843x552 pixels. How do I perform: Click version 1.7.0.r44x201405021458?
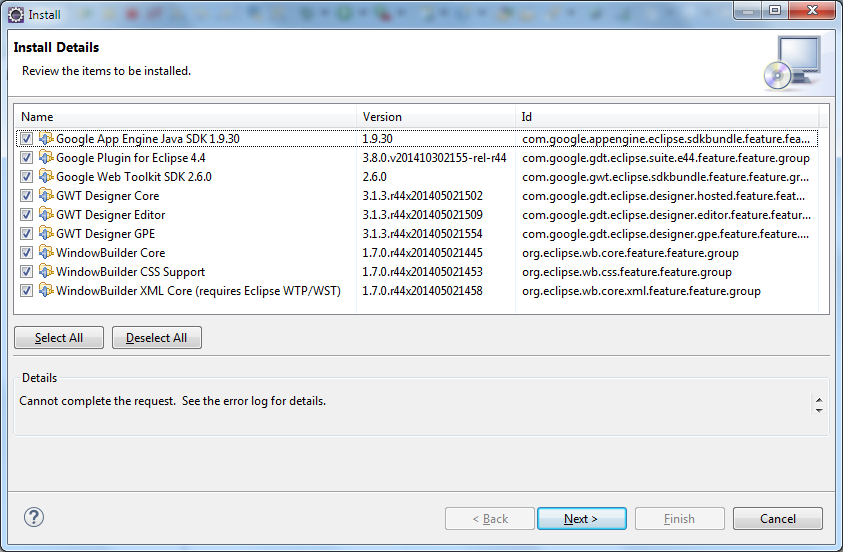(423, 291)
